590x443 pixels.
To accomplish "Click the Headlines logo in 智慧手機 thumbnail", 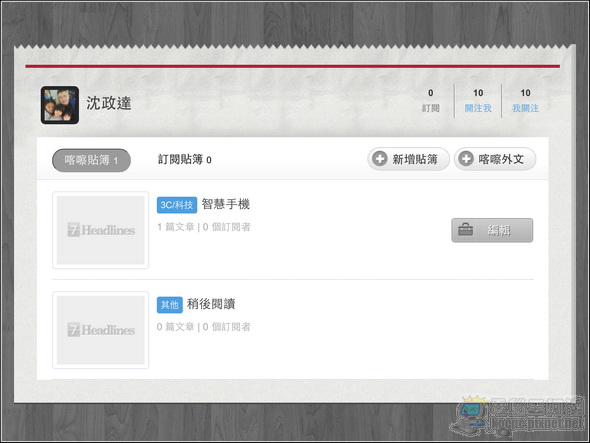I will [x=101, y=230].
